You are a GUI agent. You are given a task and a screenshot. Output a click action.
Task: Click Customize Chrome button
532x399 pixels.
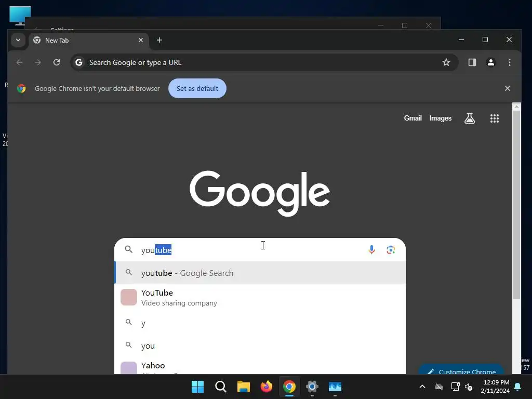(461, 370)
